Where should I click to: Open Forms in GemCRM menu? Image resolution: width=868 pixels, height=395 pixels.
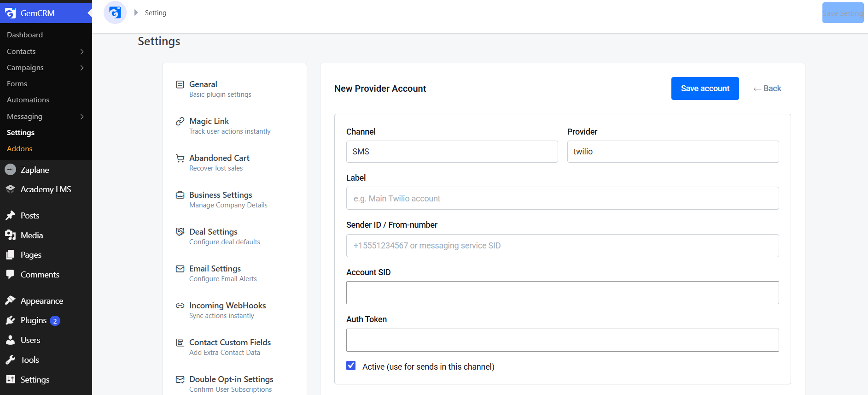coord(17,84)
